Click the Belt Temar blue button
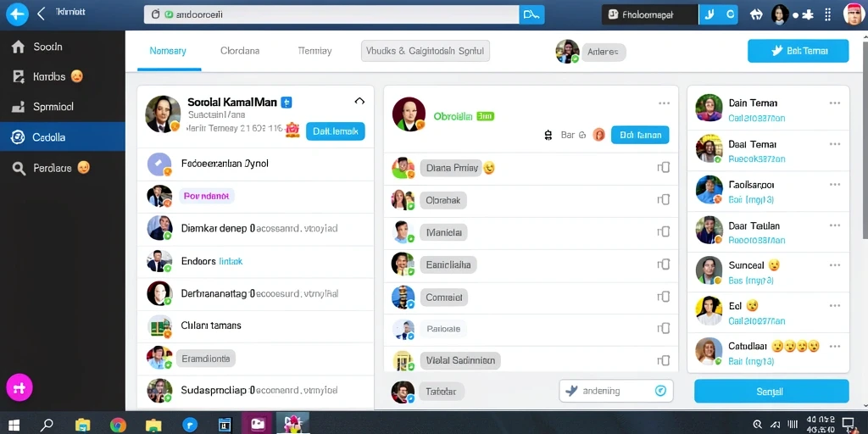The image size is (868, 434). (x=798, y=51)
